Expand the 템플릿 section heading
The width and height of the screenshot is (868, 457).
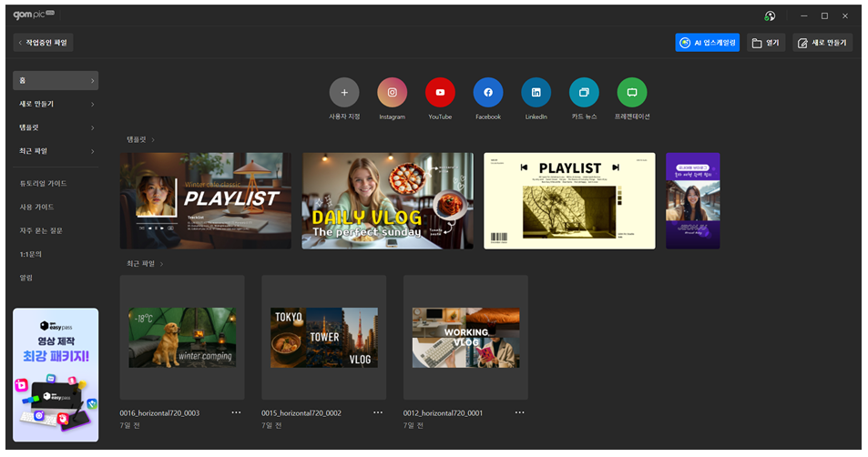[140, 139]
